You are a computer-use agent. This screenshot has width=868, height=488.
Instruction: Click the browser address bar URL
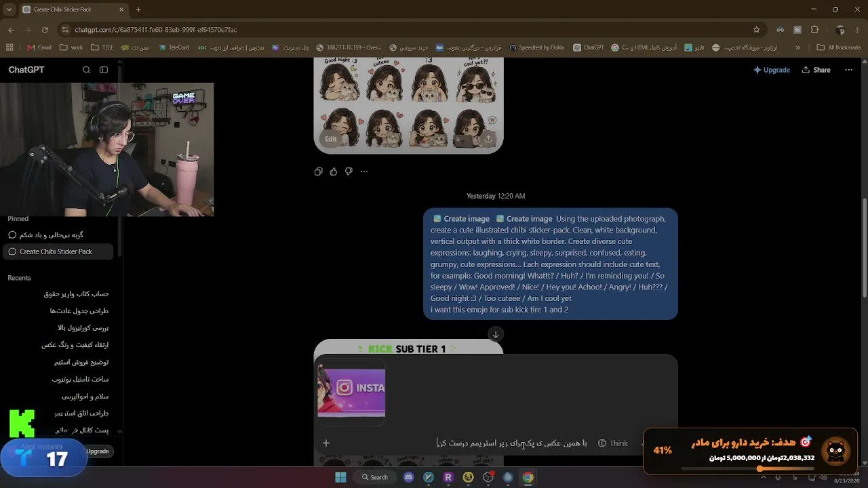click(x=156, y=30)
